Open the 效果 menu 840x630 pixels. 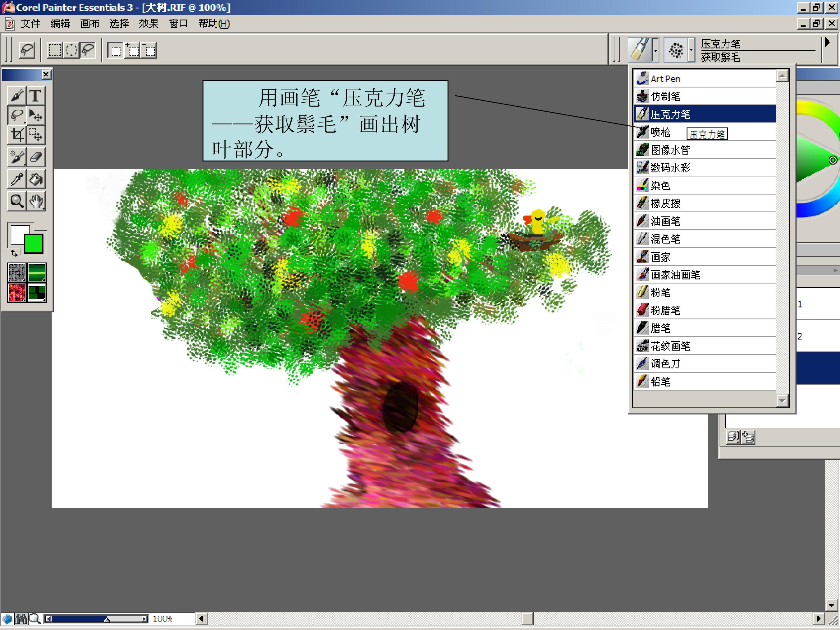[x=148, y=24]
